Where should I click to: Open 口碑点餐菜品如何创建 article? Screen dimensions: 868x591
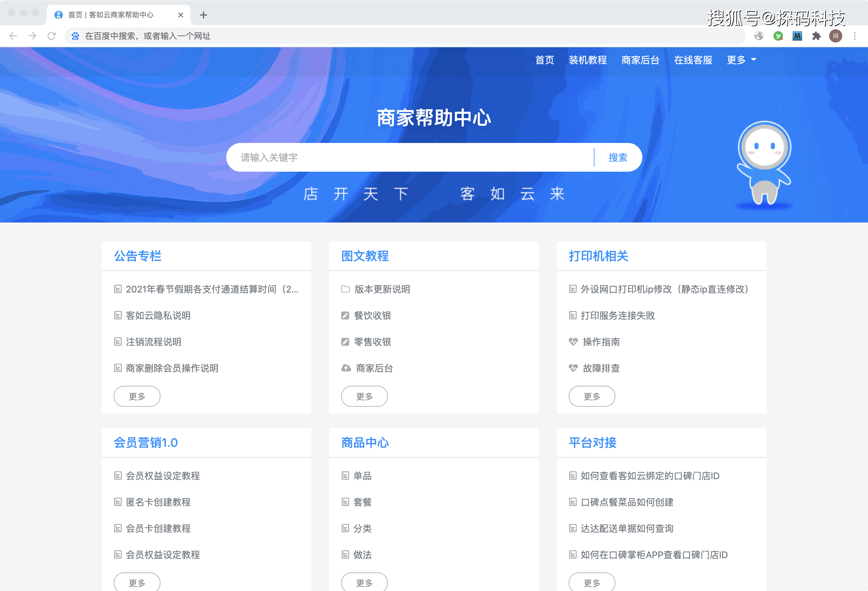pos(627,502)
